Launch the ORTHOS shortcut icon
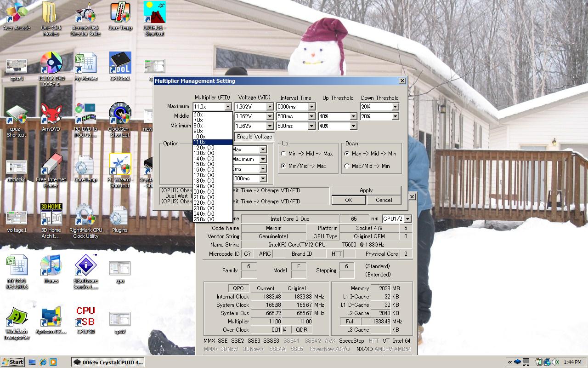Screen dimensions: 588x368 click(x=154, y=19)
